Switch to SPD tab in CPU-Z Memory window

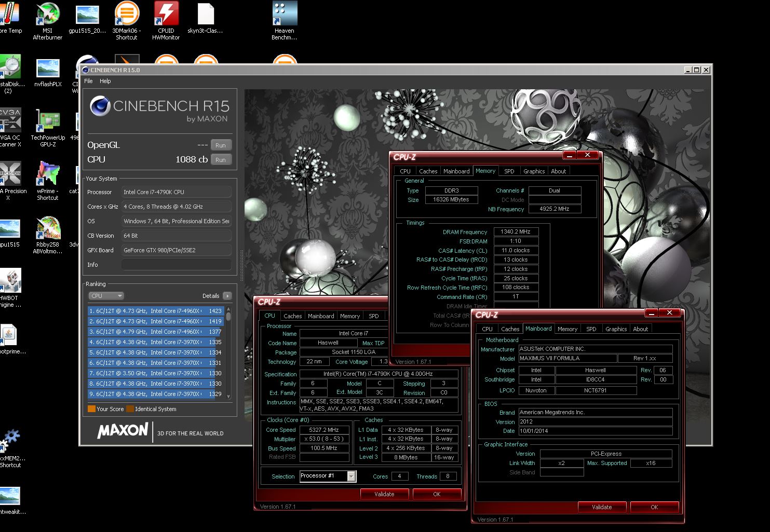tap(509, 171)
